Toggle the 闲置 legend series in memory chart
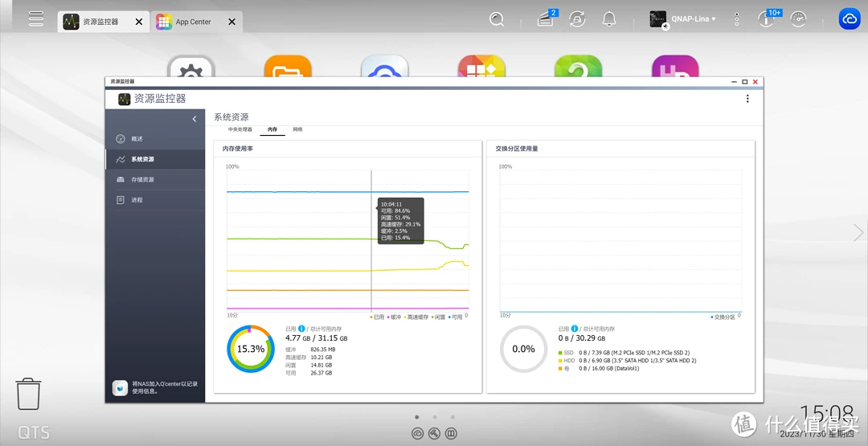The image size is (868, 446). pos(439,317)
